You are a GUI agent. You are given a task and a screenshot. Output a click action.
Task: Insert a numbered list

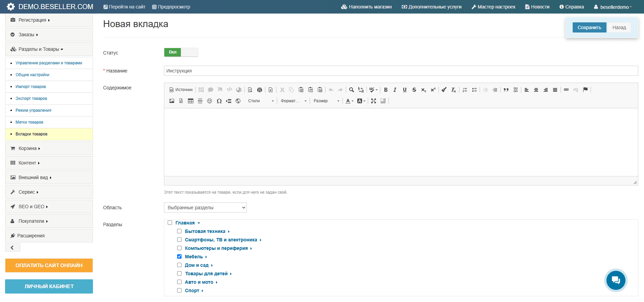[465, 90]
